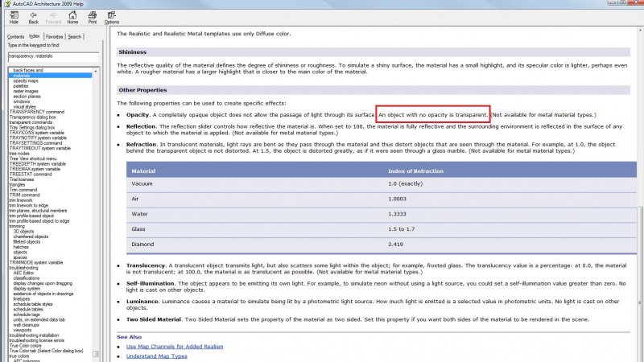Select 'trim profile-based object to edge'

(39, 220)
